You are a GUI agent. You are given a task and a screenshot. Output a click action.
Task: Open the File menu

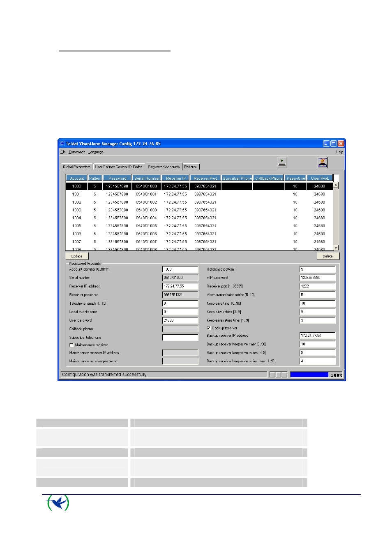coord(63,152)
